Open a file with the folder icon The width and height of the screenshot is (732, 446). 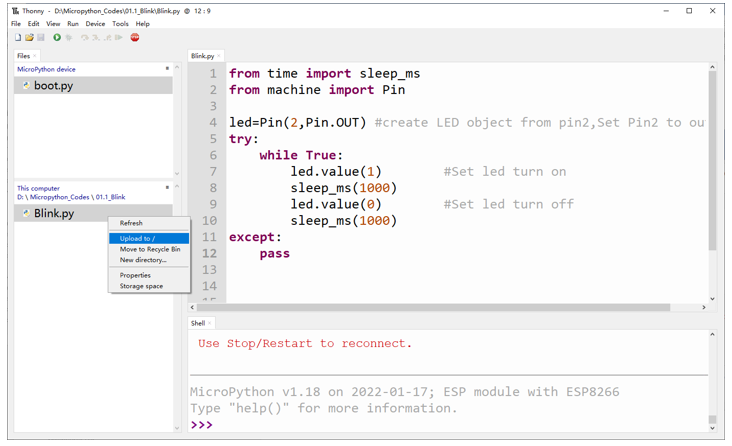point(29,37)
